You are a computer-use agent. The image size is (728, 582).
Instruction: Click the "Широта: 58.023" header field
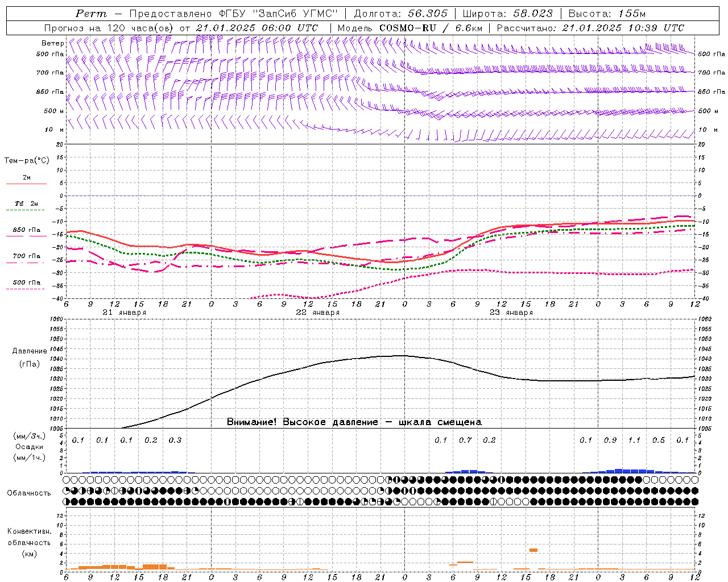pos(508,14)
